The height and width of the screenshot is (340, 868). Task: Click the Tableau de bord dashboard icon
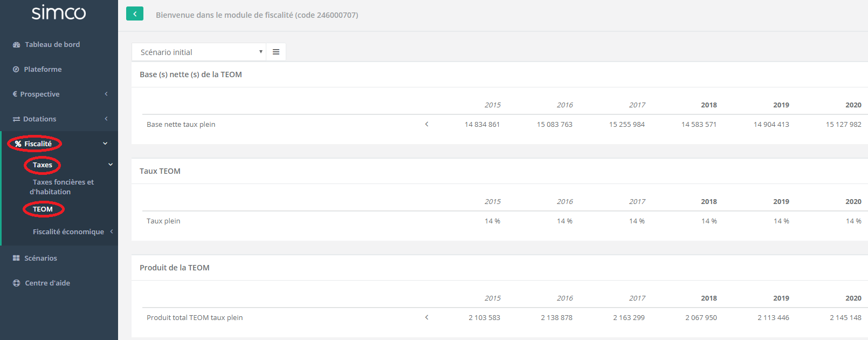(16, 45)
